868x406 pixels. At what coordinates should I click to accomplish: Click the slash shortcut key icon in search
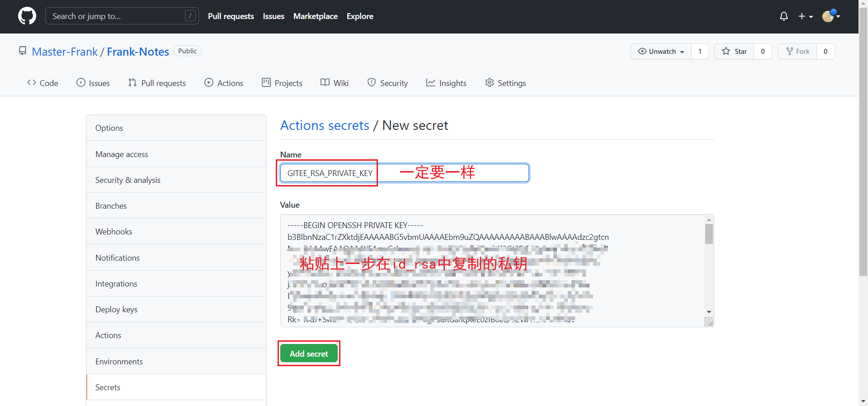tap(190, 16)
